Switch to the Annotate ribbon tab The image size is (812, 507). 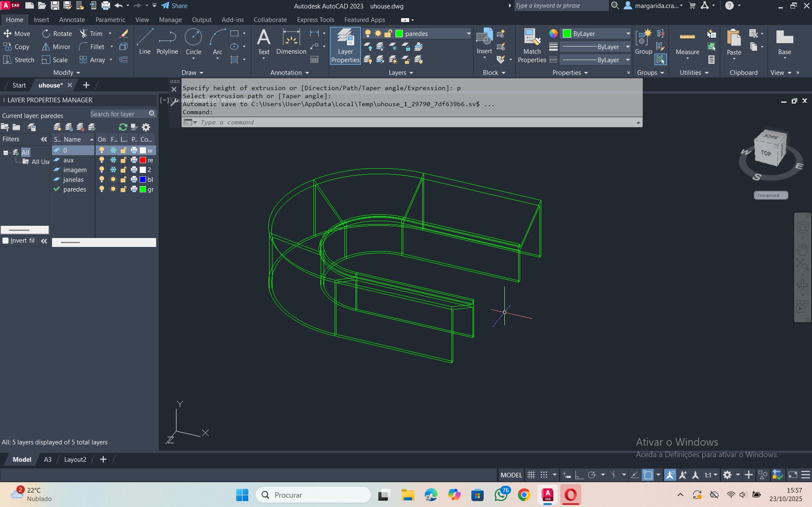[72, 20]
